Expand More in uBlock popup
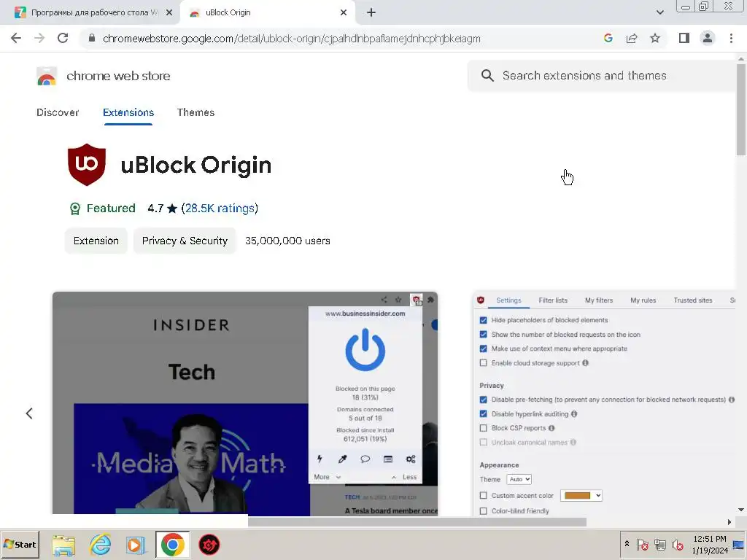747x560 pixels. [328, 477]
